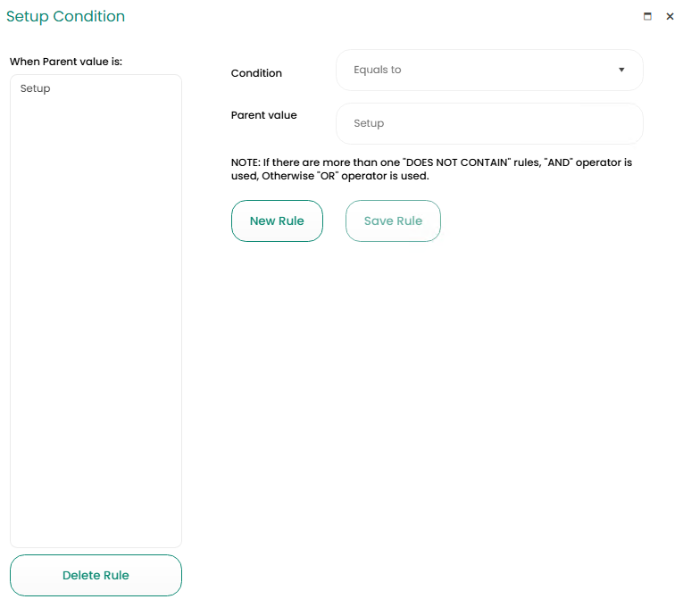Click the "Parent value" field label
This screenshot has width=683, height=616.
click(x=263, y=115)
